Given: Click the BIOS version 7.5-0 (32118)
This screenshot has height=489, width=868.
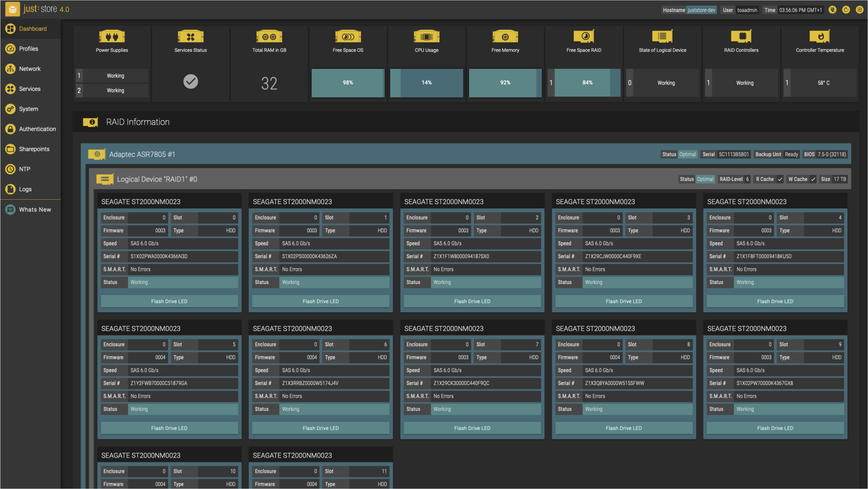Looking at the screenshot, I should (832, 154).
